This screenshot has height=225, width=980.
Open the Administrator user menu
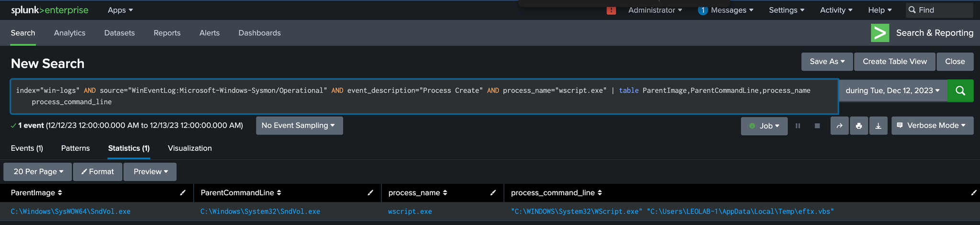(655, 10)
